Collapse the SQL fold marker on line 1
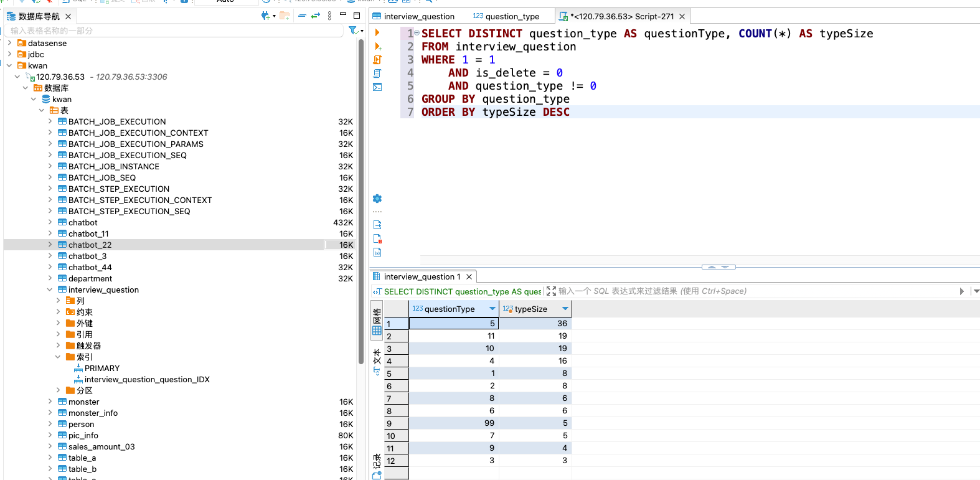Viewport: 980px width, 480px height. [417, 33]
